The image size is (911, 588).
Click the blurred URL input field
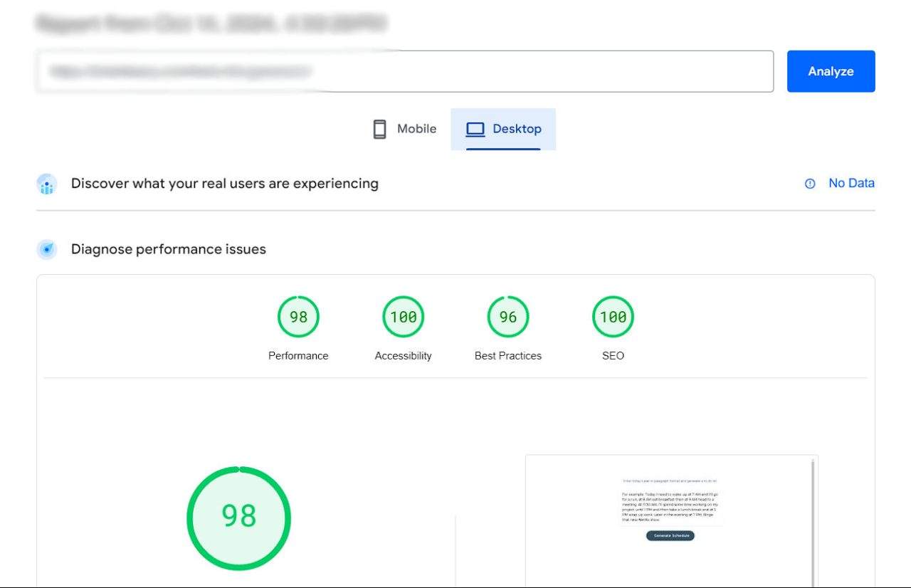(404, 71)
